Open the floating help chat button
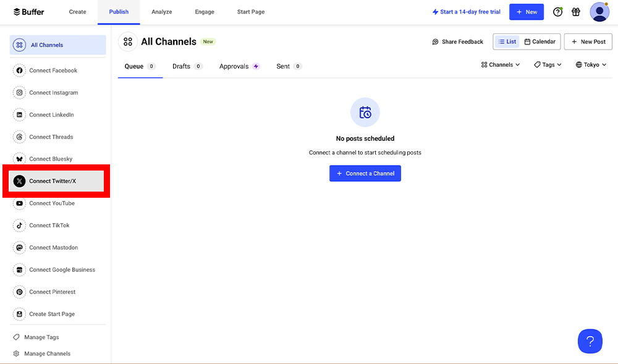This screenshot has width=618, height=364. pos(590,341)
